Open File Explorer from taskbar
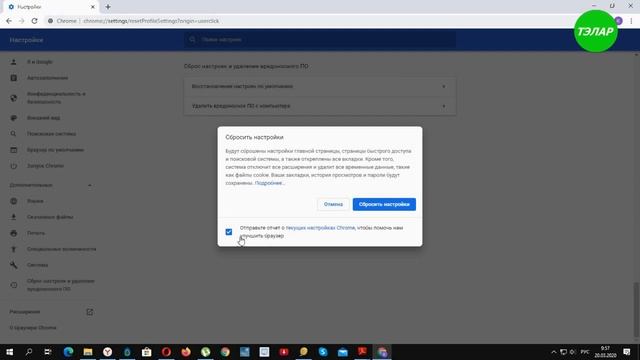 click(x=88, y=352)
